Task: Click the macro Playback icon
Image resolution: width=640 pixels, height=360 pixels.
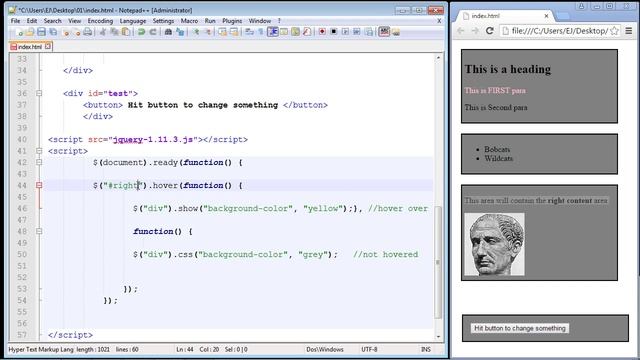Action: [x=345, y=32]
